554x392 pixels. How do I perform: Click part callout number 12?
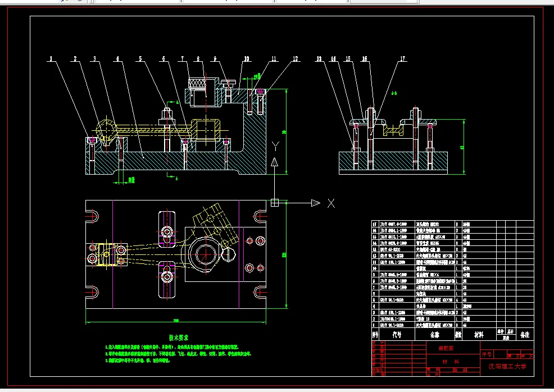coord(296,58)
